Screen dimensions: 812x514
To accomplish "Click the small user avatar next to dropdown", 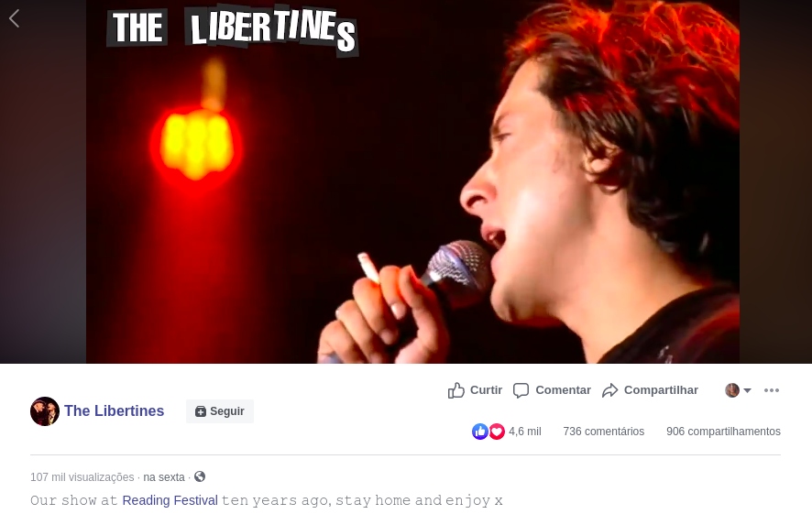I will [x=732, y=390].
